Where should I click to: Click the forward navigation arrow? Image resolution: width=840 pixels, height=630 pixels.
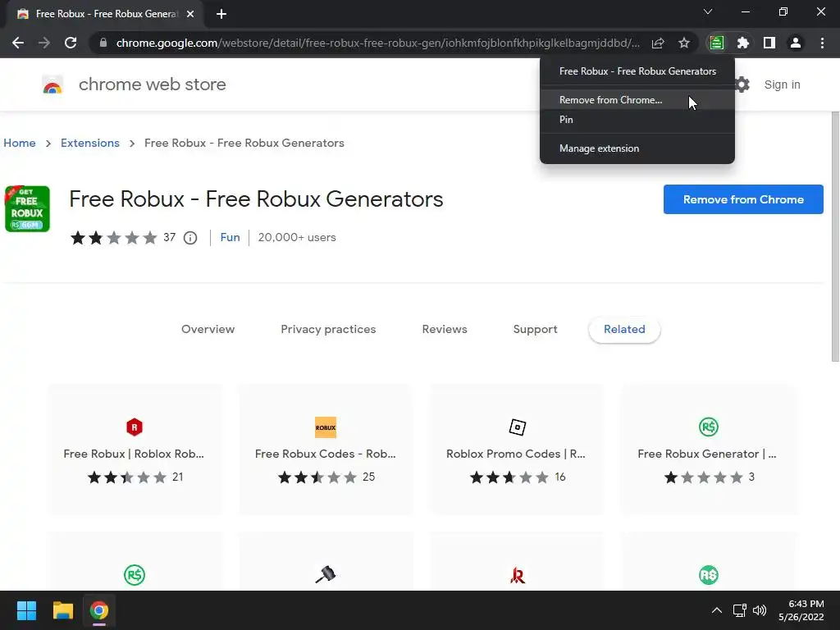(x=44, y=43)
